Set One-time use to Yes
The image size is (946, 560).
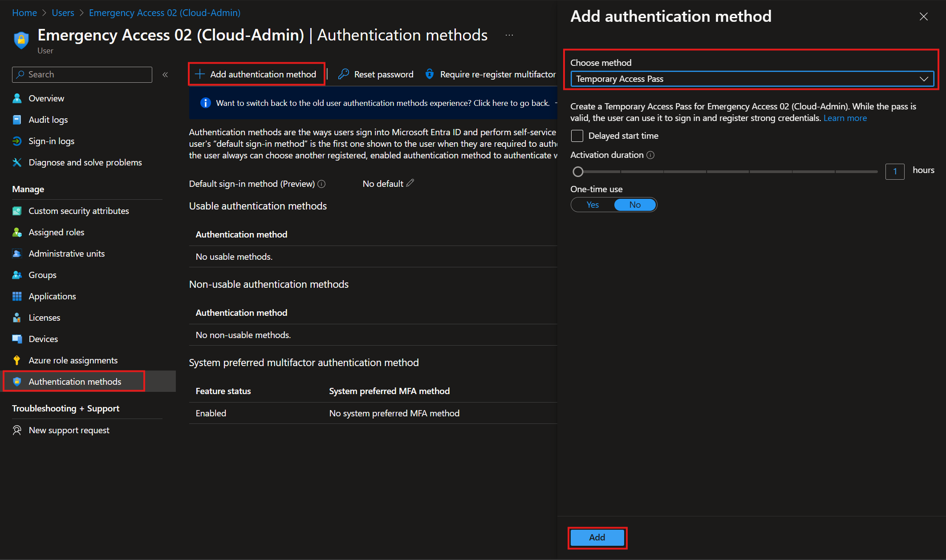(x=593, y=205)
